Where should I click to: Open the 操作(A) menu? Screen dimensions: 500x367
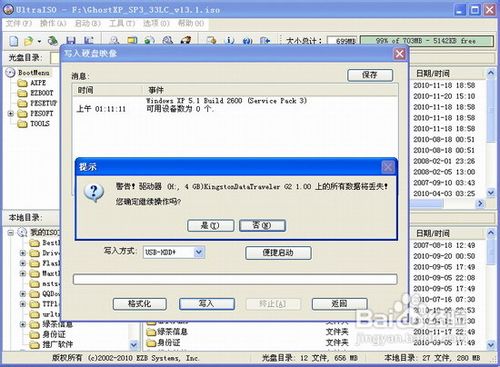[53, 23]
